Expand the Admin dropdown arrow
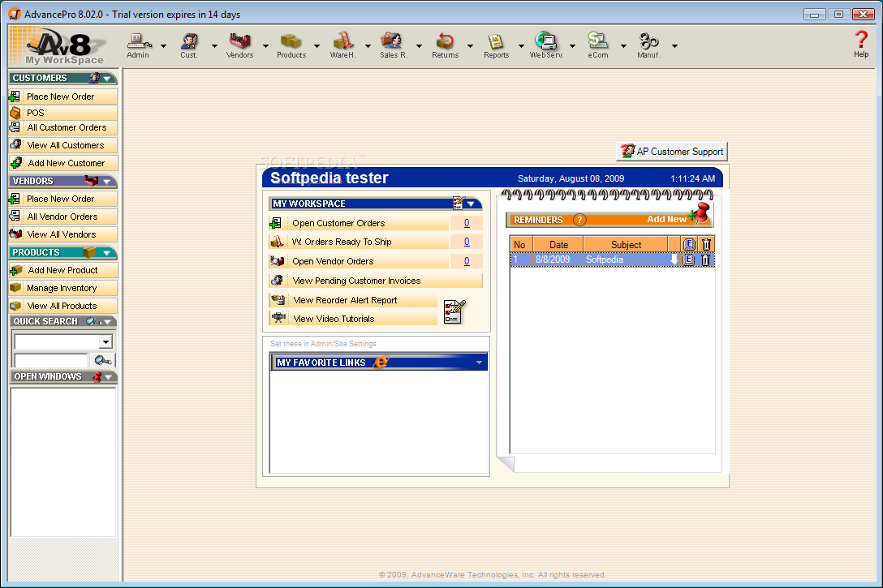This screenshot has width=883, height=588. [163, 46]
